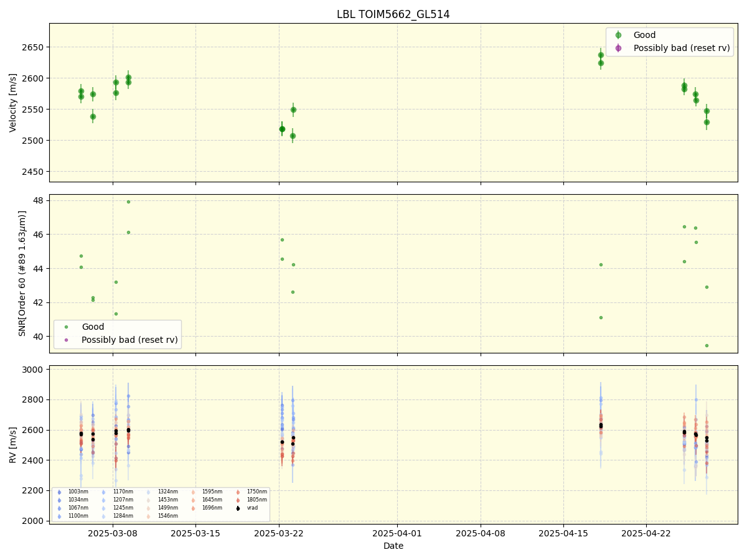Click the 1595nm legend entry
This screenshot has width=747, height=560.
point(207,492)
